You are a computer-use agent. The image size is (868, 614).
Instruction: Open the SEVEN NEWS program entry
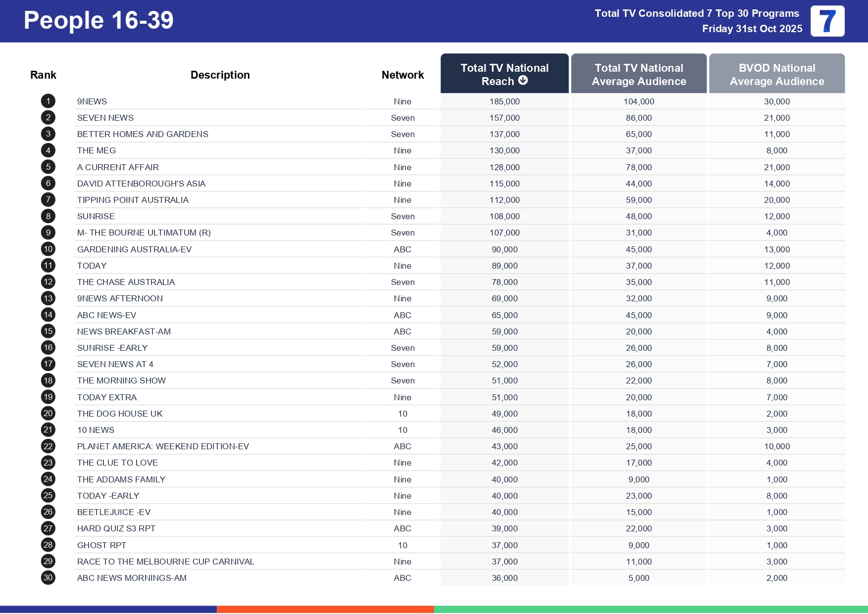105,118
